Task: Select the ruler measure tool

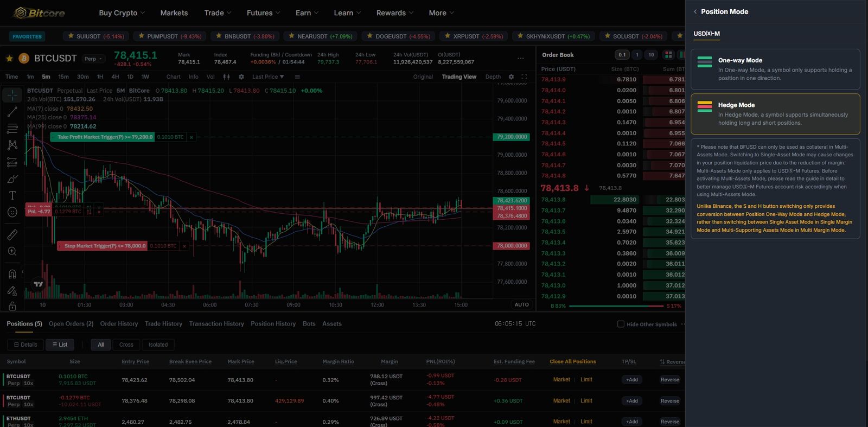Action: [x=12, y=234]
